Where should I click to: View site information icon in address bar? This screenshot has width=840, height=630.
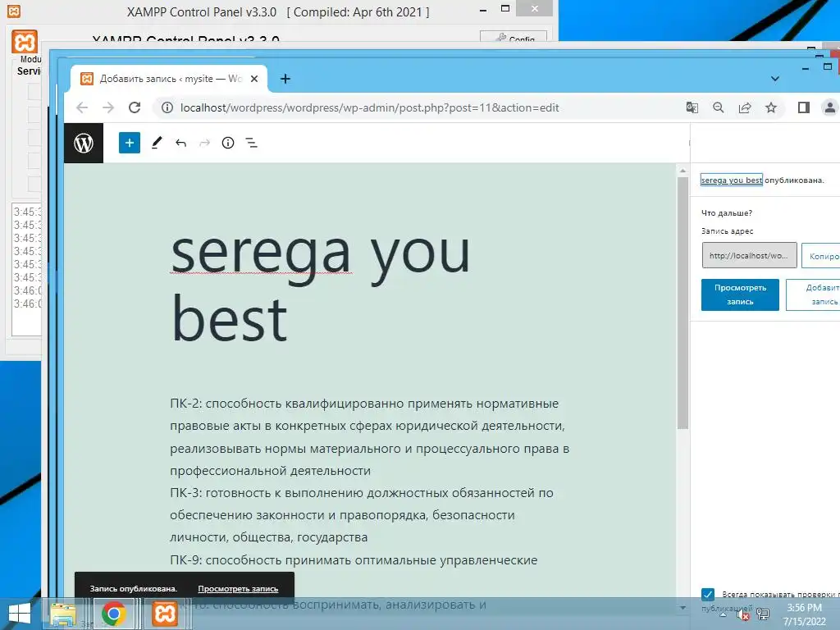coord(167,107)
